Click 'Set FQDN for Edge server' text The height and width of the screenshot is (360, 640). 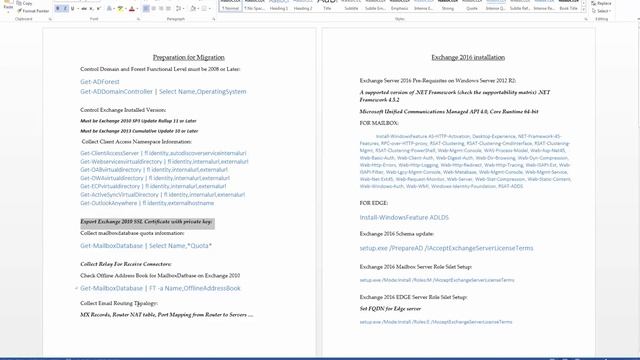390,309
